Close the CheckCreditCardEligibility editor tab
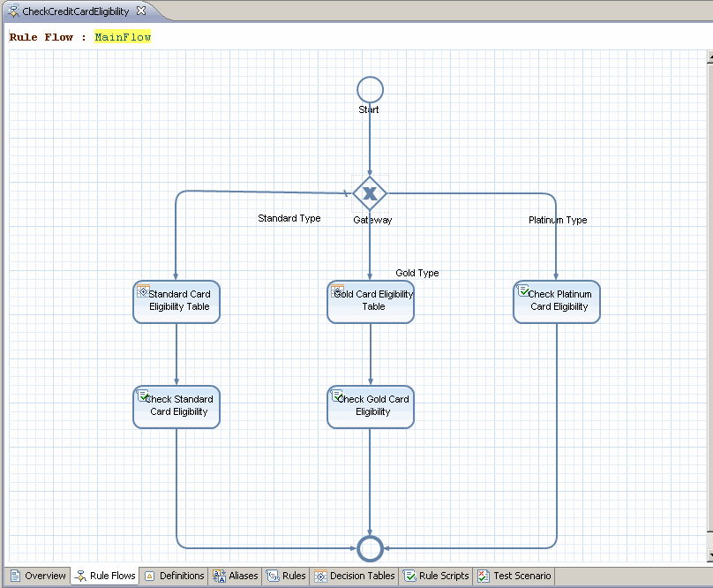Screen dimensions: 713x588 click(x=141, y=11)
